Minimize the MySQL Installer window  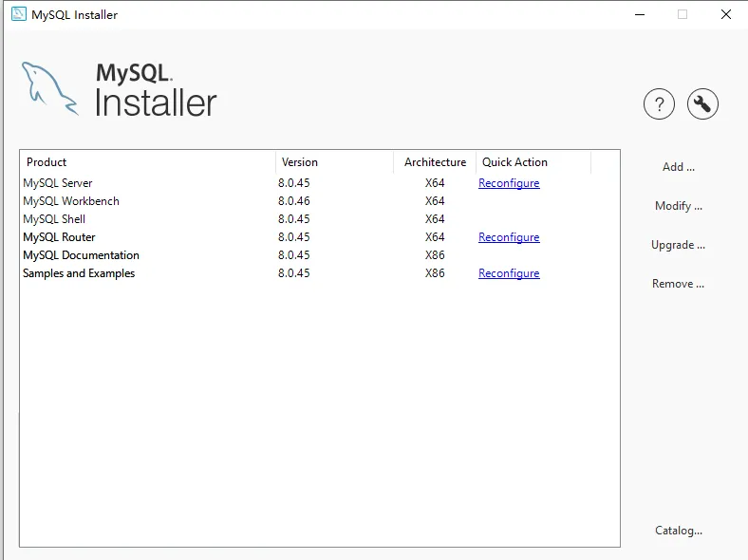[x=640, y=15]
